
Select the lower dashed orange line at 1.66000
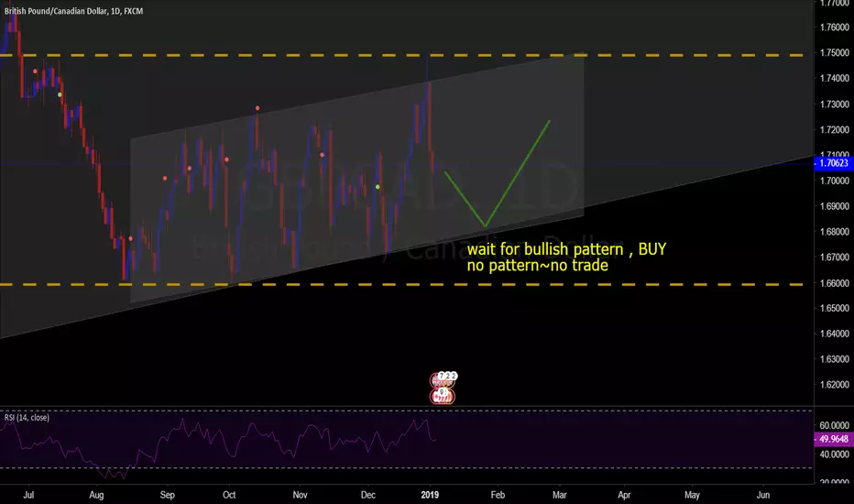point(402,284)
